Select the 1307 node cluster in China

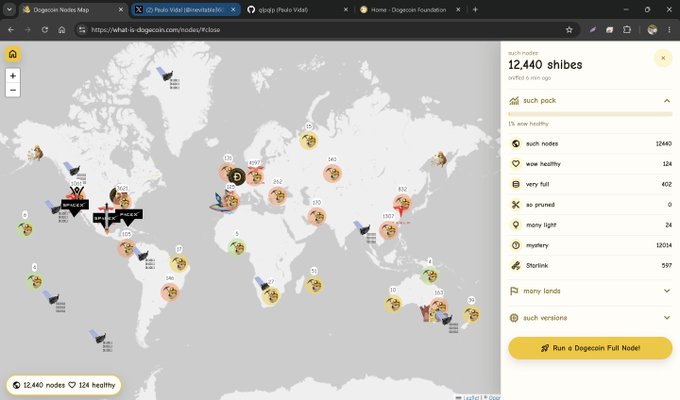point(388,230)
